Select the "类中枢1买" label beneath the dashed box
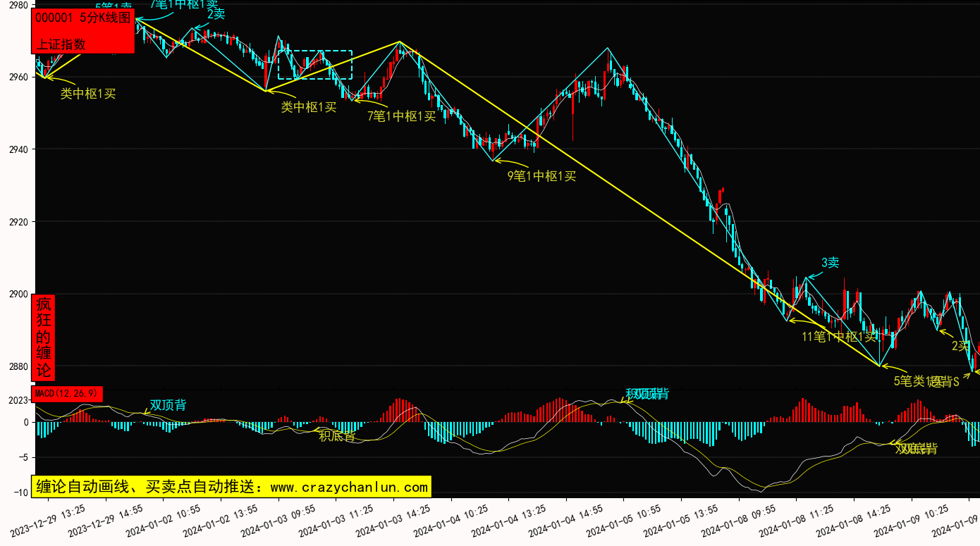Image resolution: width=980 pixels, height=546 pixels. (x=309, y=107)
